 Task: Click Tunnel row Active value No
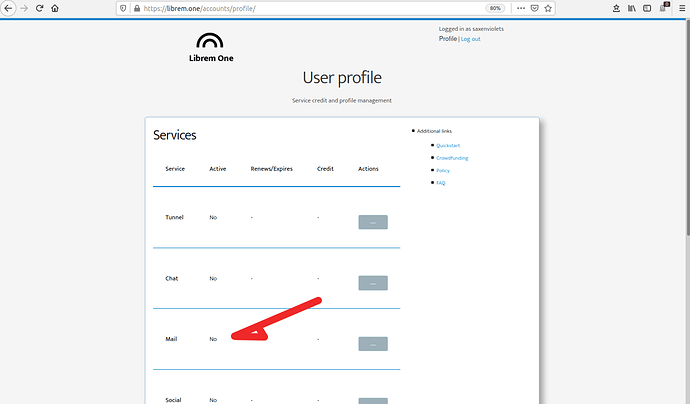pyautogui.click(x=213, y=217)
